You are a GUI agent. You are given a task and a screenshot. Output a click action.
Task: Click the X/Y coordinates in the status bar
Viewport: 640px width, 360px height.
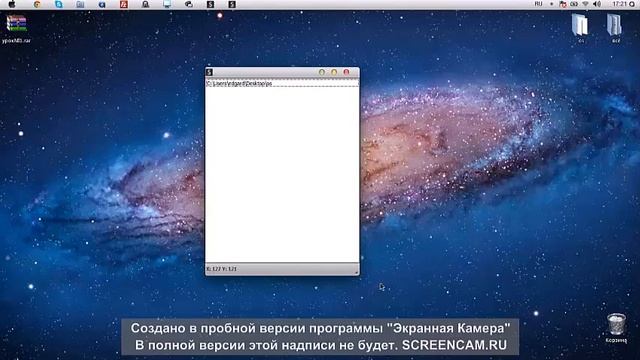221,269
